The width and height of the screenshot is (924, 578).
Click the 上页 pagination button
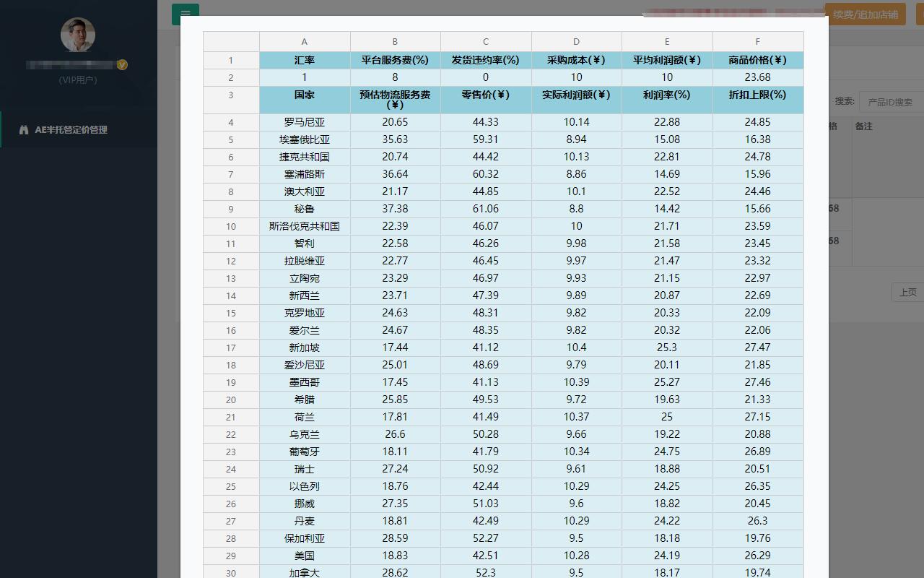click(x=907, y=292)
